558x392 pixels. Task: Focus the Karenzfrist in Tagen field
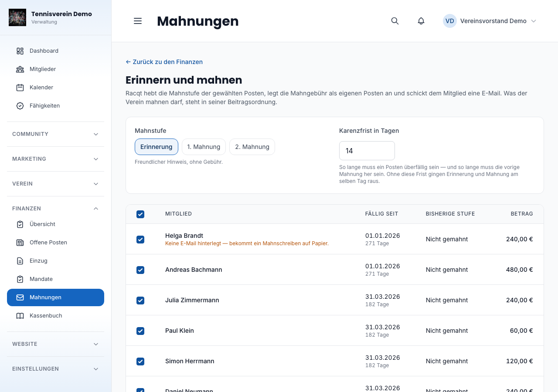367,151
